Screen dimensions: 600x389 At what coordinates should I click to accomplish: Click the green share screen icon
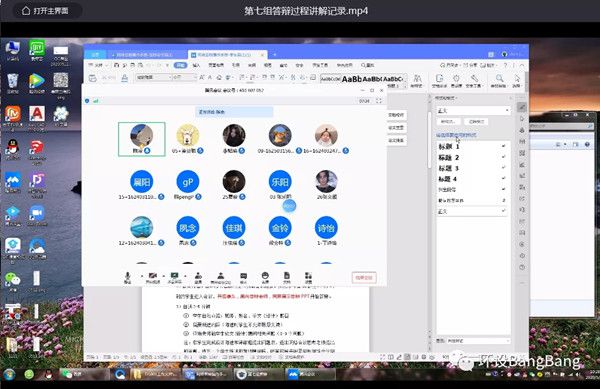pyautogui.click(x=174, y=277)
